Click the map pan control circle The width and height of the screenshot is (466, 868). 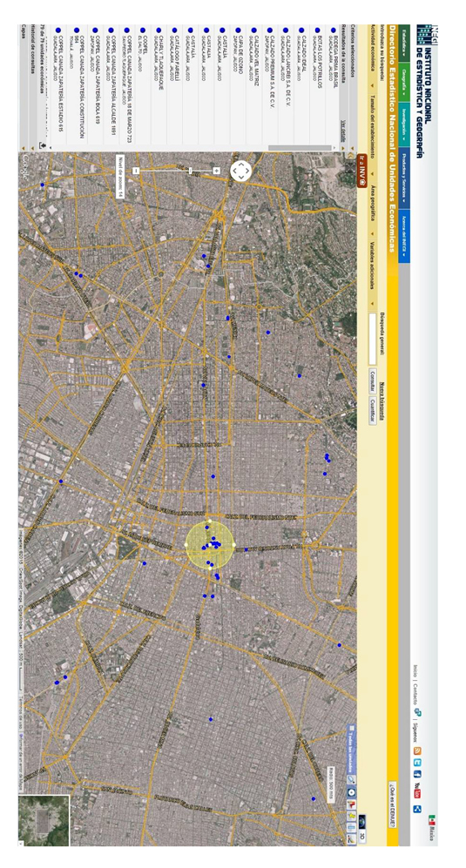click(x=241, y=171)
